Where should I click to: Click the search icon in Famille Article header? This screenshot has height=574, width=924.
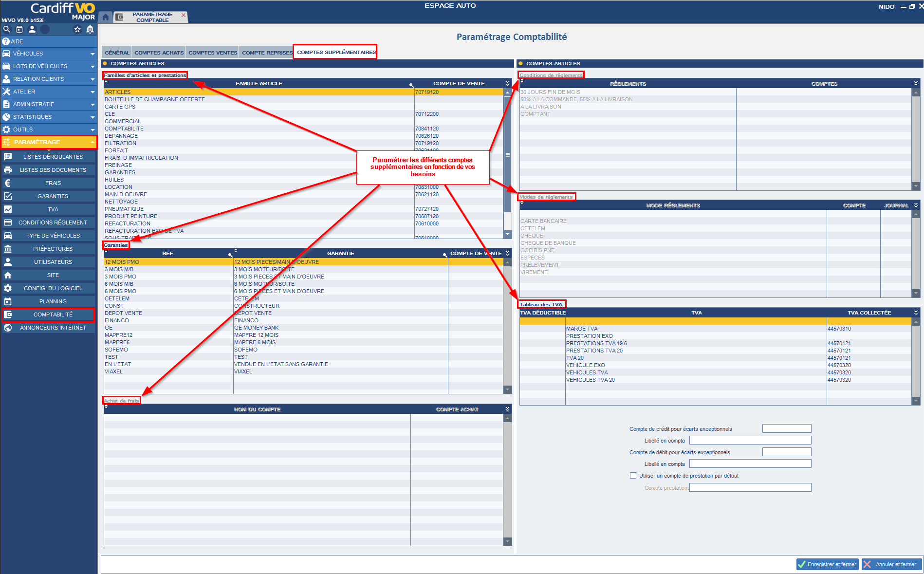click(411, 85)
